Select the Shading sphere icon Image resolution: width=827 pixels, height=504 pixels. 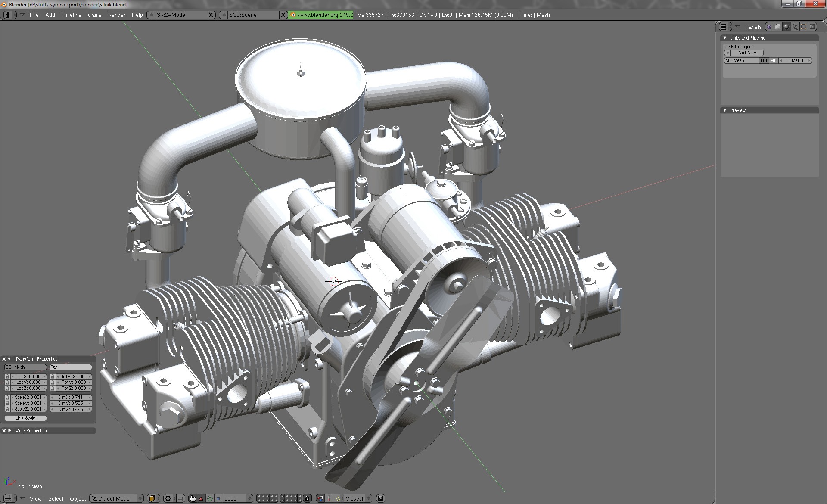pos(787,27)
